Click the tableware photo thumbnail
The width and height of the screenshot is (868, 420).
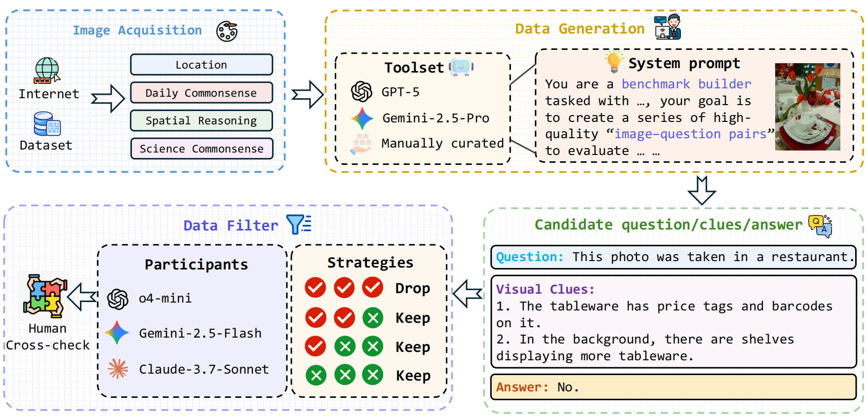[807, 107]
